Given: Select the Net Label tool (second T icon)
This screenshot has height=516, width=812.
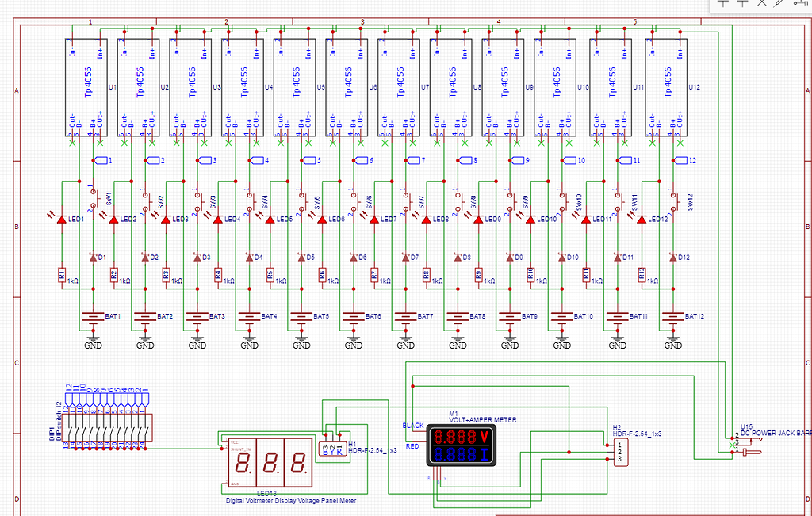Looking at the screenshot, I should 743,4.
